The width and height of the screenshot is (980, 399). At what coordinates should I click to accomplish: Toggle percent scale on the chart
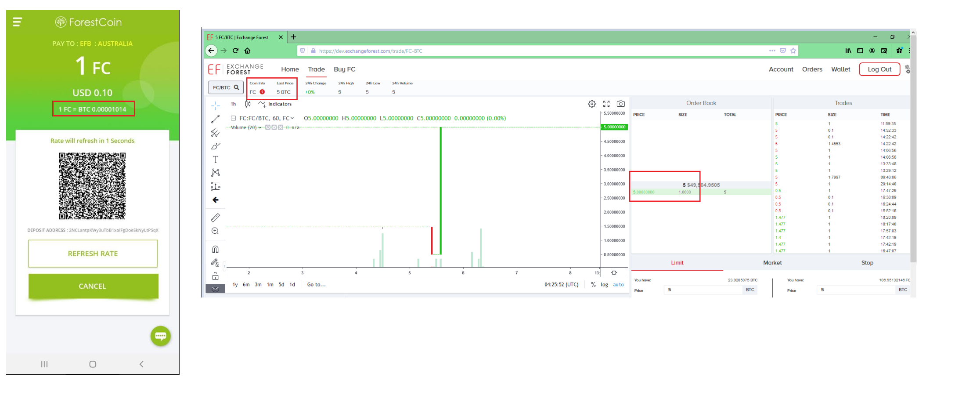pyautogui.click(x=593, y=285)
